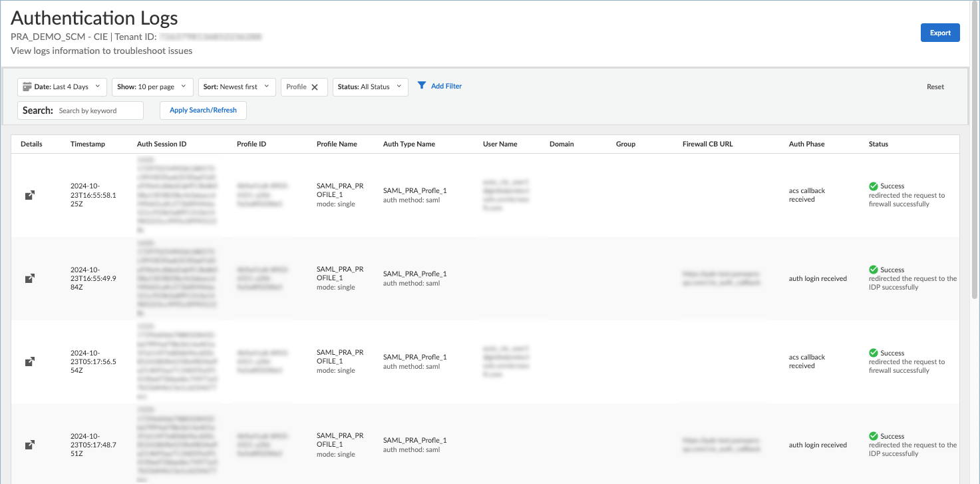The width and height of the screenshot is (980, 484).
Task: Click the Status column header
Action: (878, 144)
